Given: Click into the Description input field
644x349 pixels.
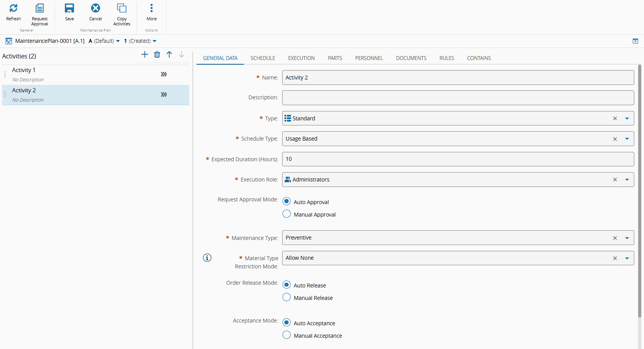Looking at the screenshot, I should click(458, 98).
